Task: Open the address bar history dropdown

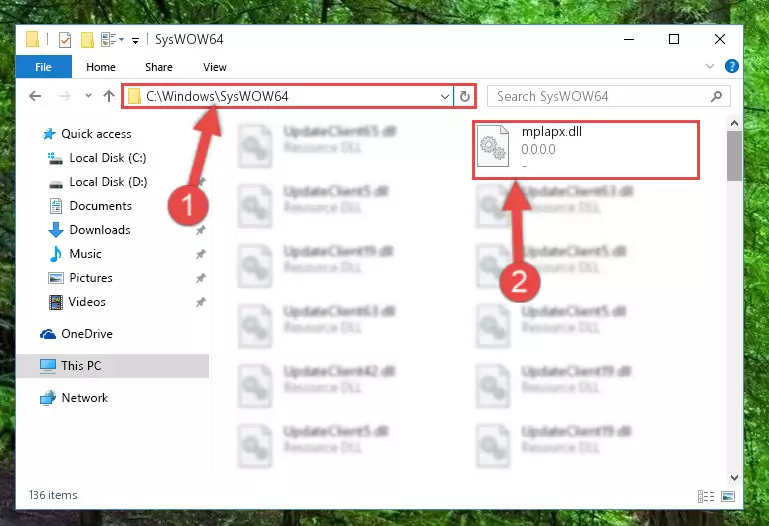Action: click(x=444, y=97)
